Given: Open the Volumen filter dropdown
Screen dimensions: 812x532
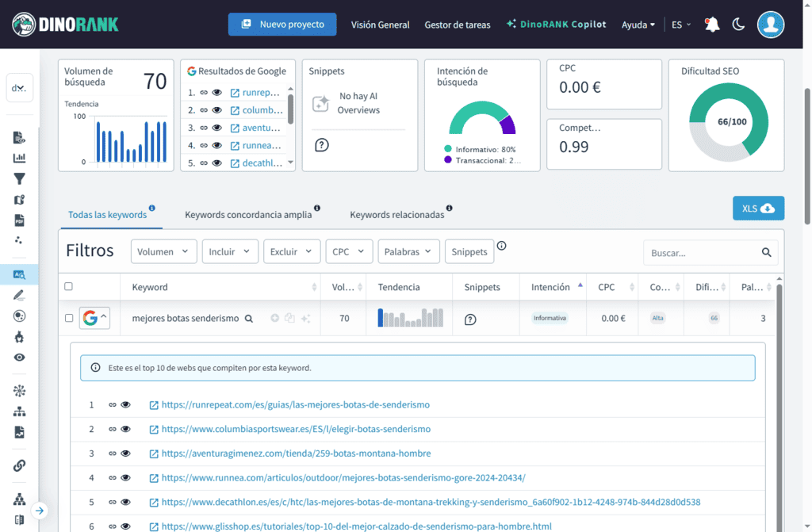Looking at the screenshot, I should (x=163, y=251).
